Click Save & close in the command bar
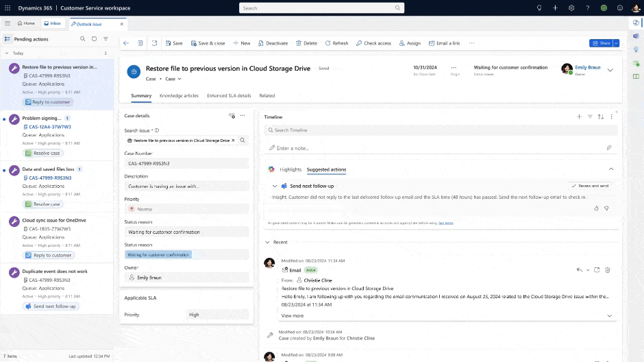The image size is (644, 362). (x=208, y=43)
